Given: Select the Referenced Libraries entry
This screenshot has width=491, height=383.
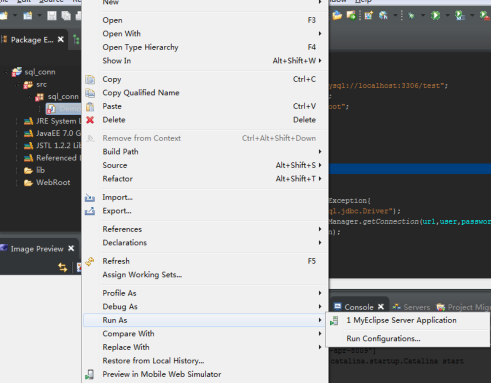Looking at the screenshot, I should (x=52, y=158).
